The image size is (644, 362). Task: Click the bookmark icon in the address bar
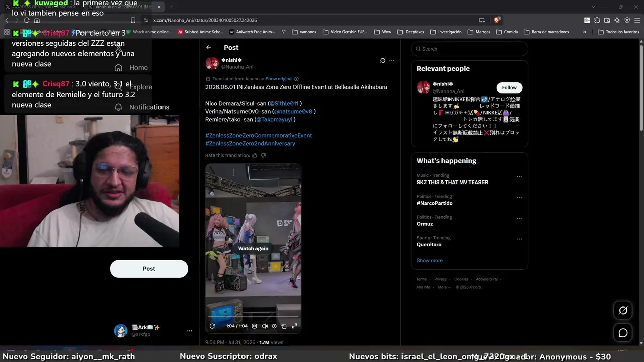133,20
